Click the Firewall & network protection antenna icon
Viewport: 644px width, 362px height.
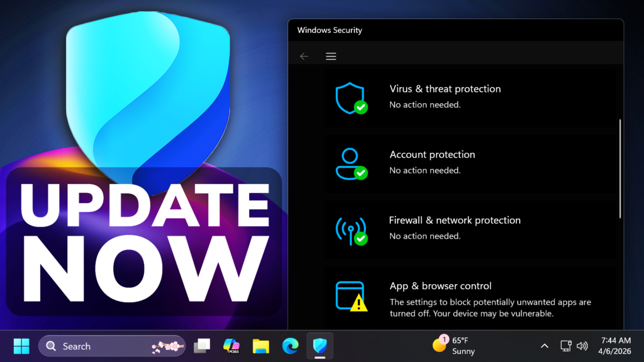pyautogui.click(x=350, y=229)
